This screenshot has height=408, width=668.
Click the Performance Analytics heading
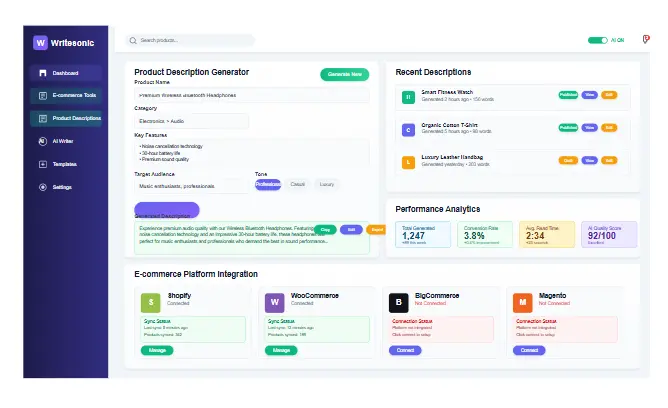point(438,210)
